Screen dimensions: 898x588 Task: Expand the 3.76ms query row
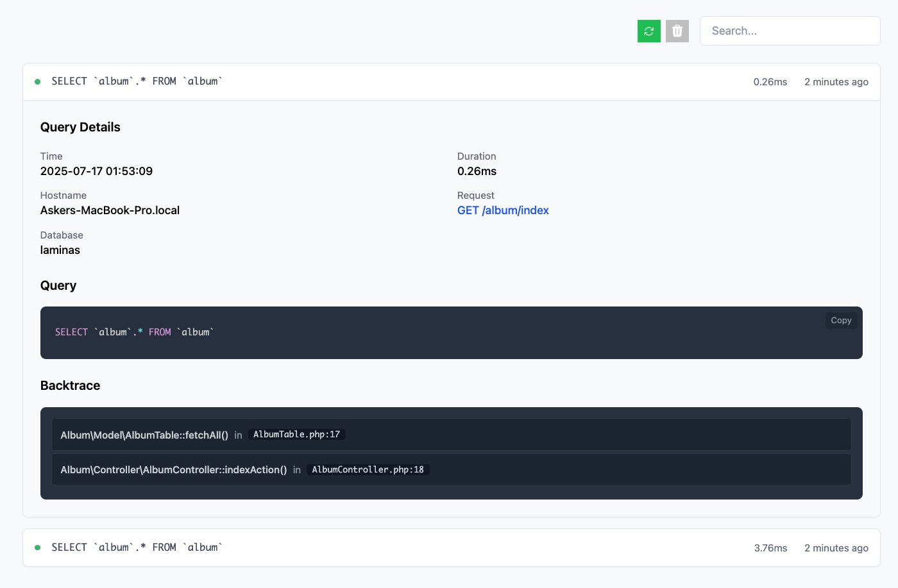pyautogui.click(x=385, y=548)
